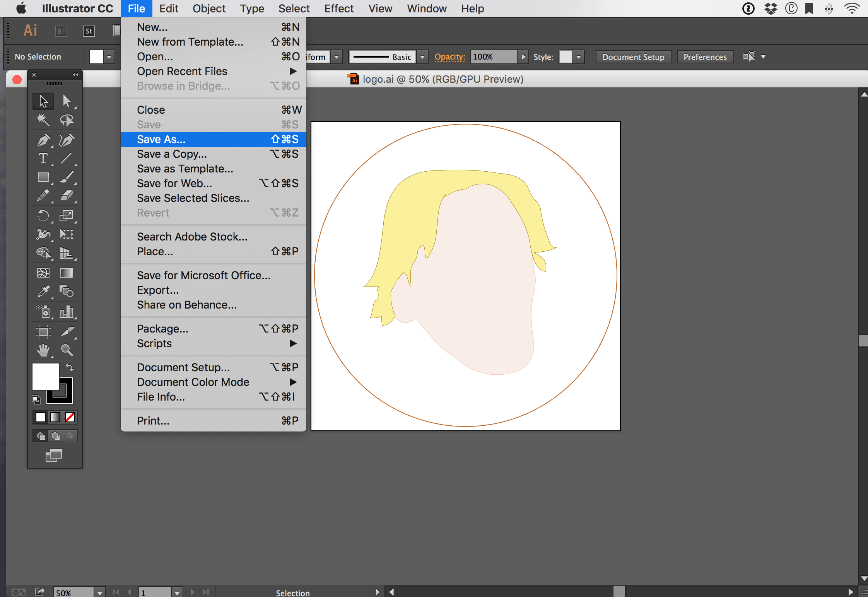Select the Type tool
This screenshot has width=868, height=597.
click(42, 158)
